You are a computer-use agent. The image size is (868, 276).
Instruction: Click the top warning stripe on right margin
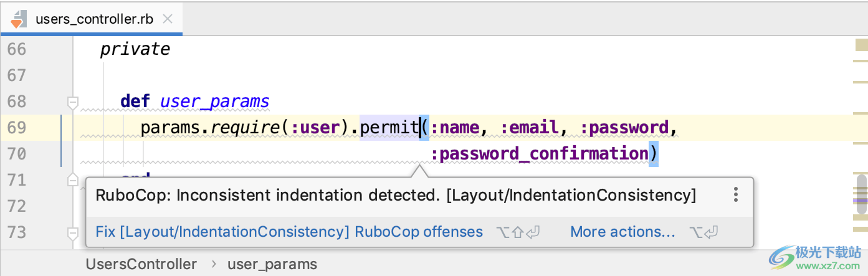(x=861, y=46)
